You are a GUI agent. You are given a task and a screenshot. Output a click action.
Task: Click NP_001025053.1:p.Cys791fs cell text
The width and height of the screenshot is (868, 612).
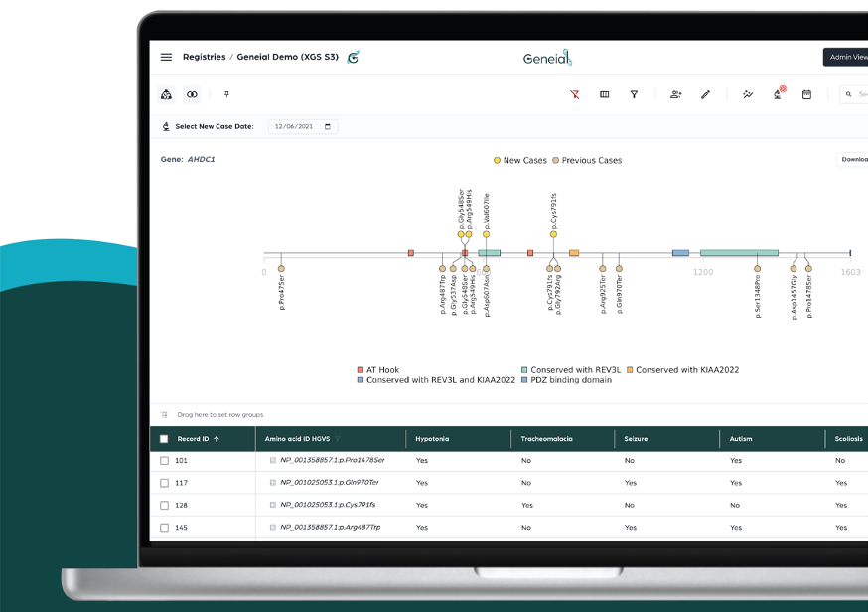tap(328, 505)
